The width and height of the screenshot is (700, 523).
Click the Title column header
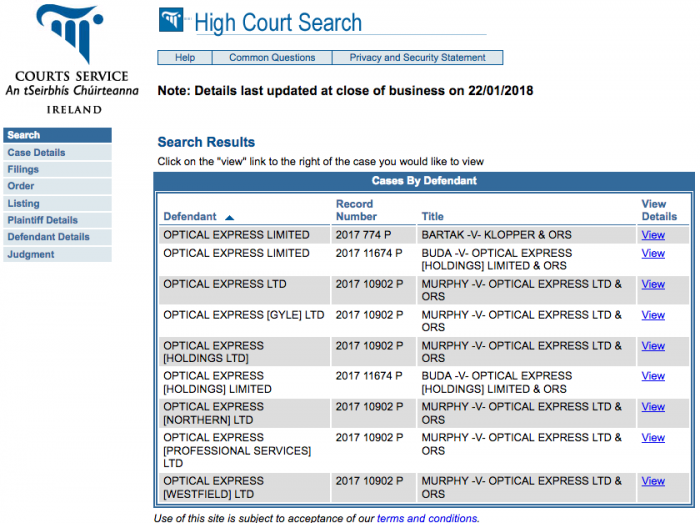[433, 216]
